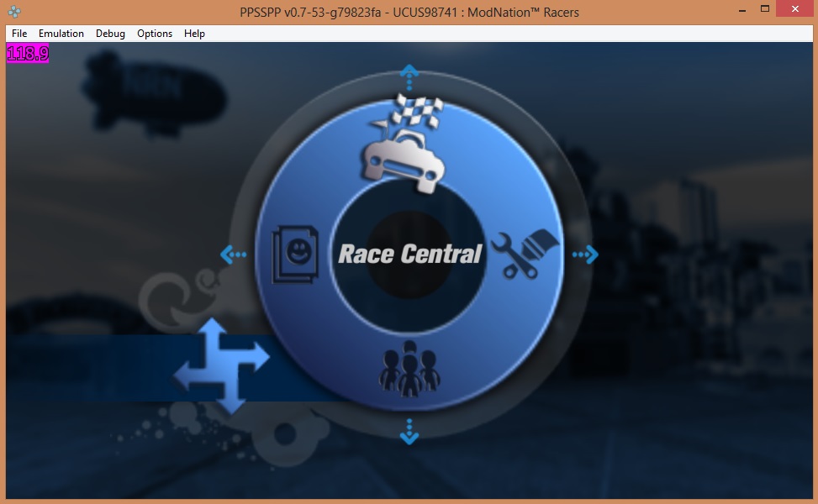Click the left arrow beside the wheel

click(x=234, y=255)
